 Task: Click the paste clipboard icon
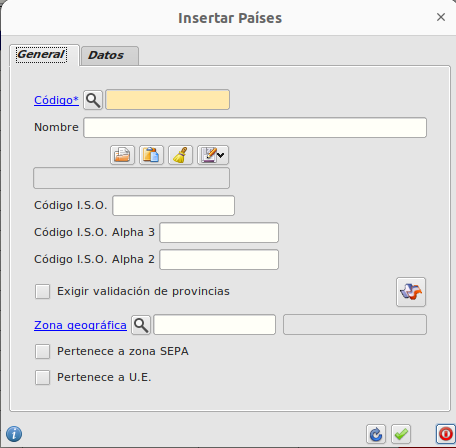click(151, 155)
